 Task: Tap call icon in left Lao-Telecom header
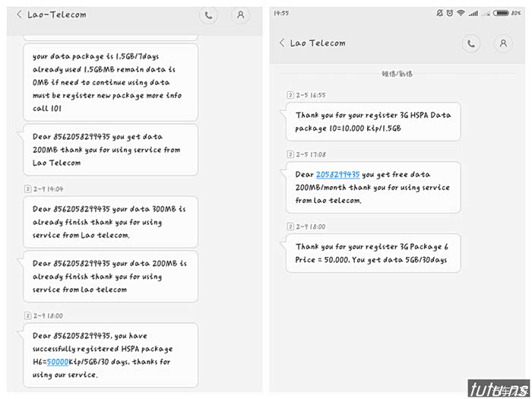[x=208, y=15]
